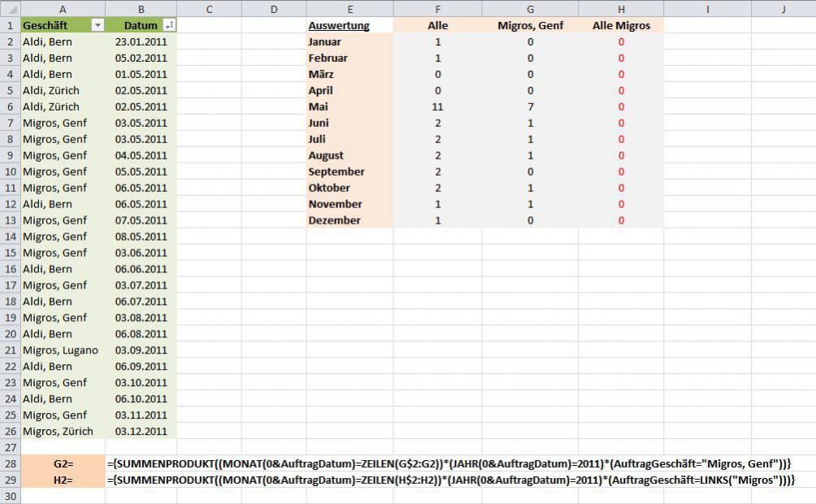Image resolution: width=816 pixels, height=504 pixels.
Task: Select column J header
Action: pos(783,9)
